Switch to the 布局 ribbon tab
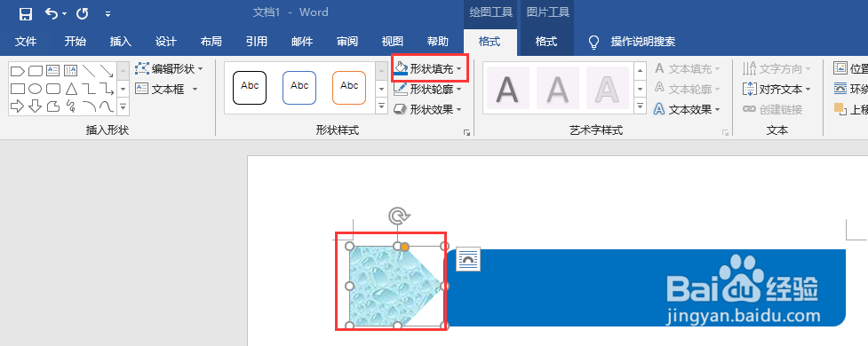The image size is (868, 346). 211,42
